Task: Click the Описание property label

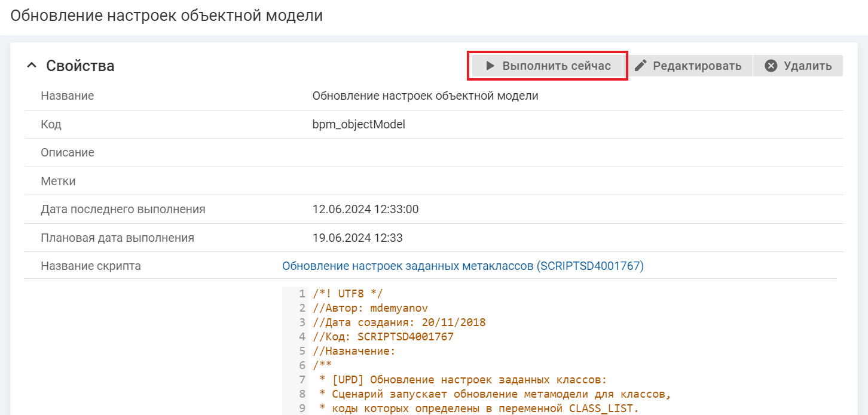Action: [68, 152]
